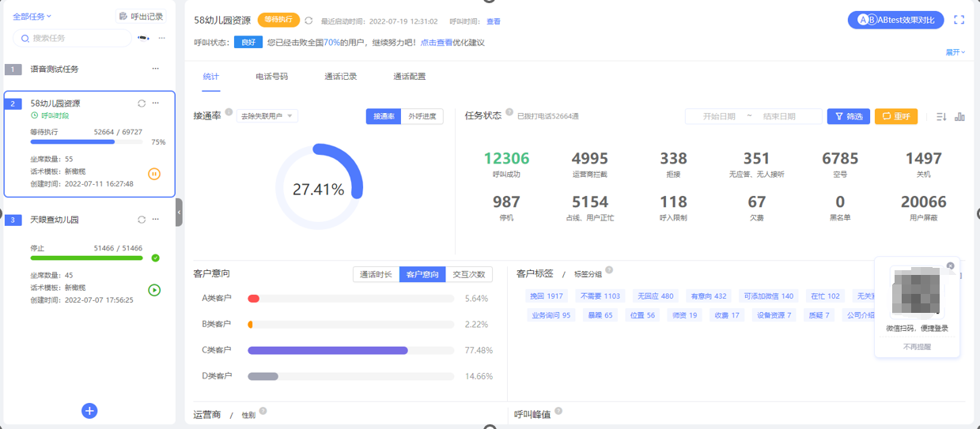
Task: Expand the header with 展开
Action: [x=955, y=52]
